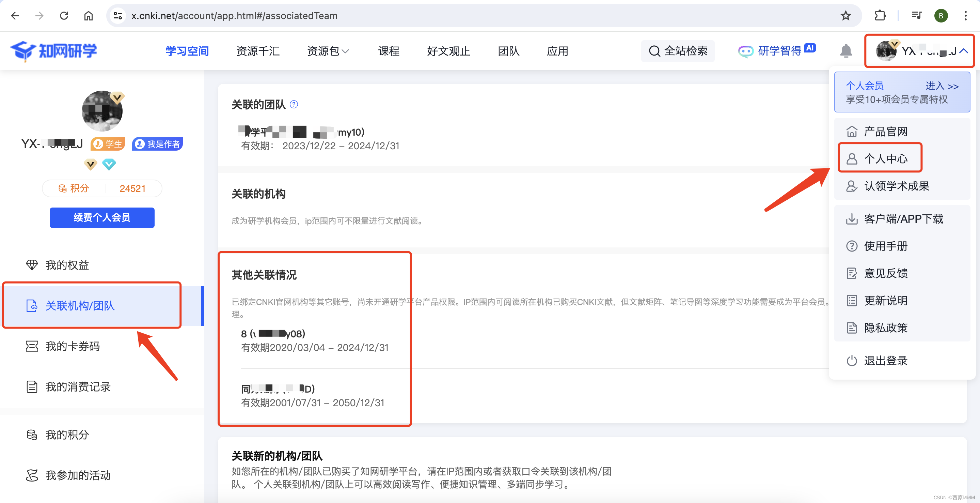The width and height of the screenshot is (980, 503).
Task: Click the 全站检索 search box
Action: pos(678,51)
